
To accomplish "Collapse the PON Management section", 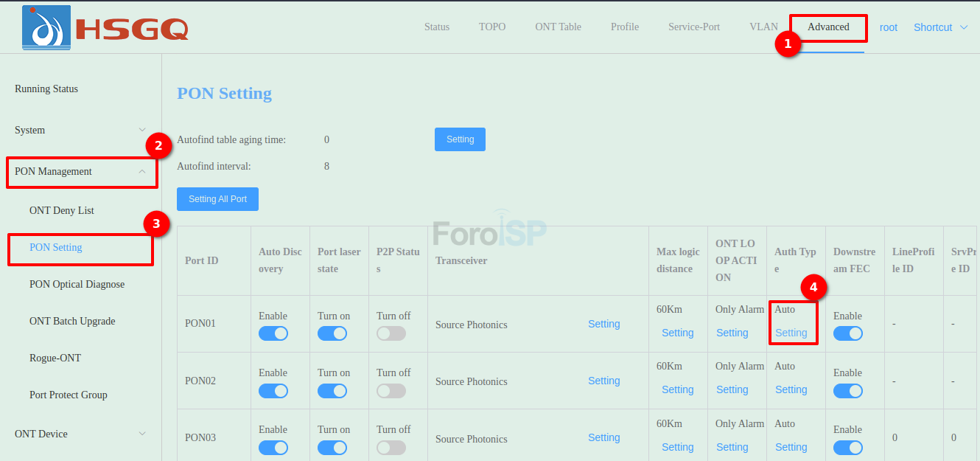I will coord(81,171).
